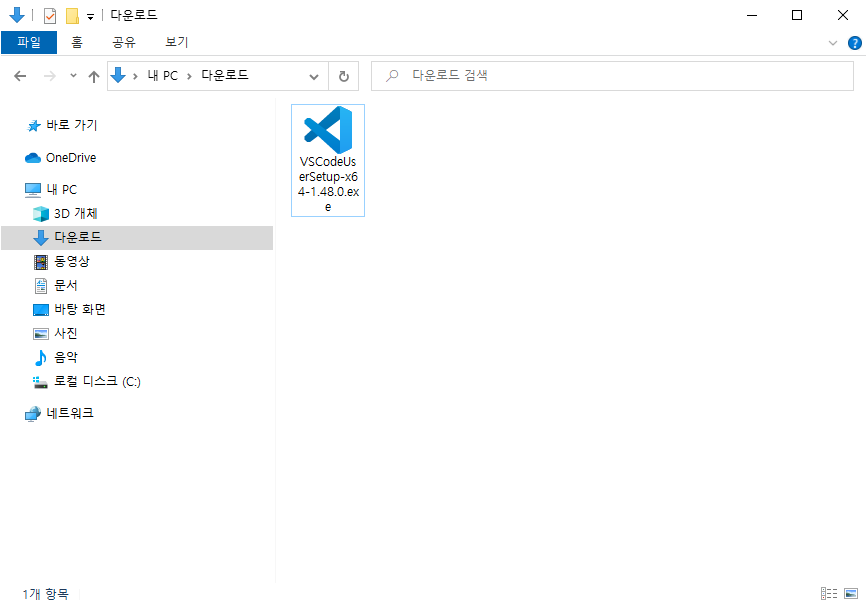Minimize the 다운로드 window
The width and height of the screenshot is (867, 607).
coord(751,15)
